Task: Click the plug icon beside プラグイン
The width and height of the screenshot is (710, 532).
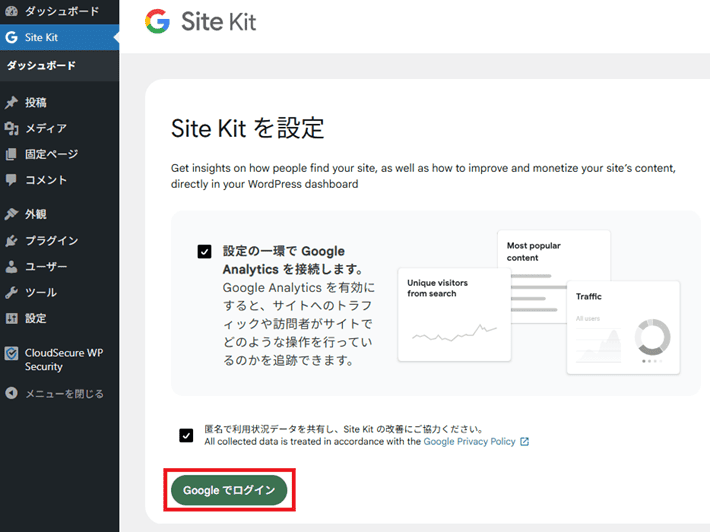Action: tap(11, 240)
